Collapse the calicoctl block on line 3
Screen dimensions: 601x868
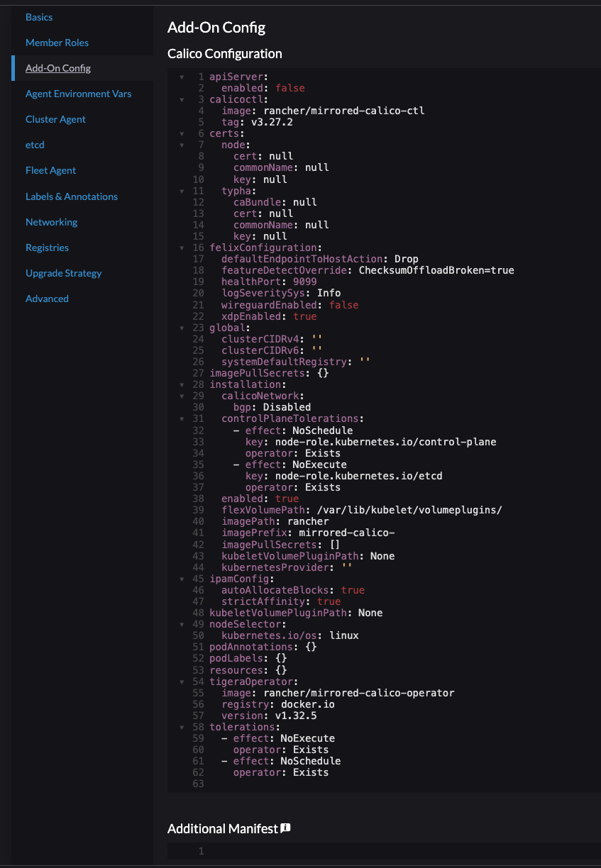(x=182, y=99)
